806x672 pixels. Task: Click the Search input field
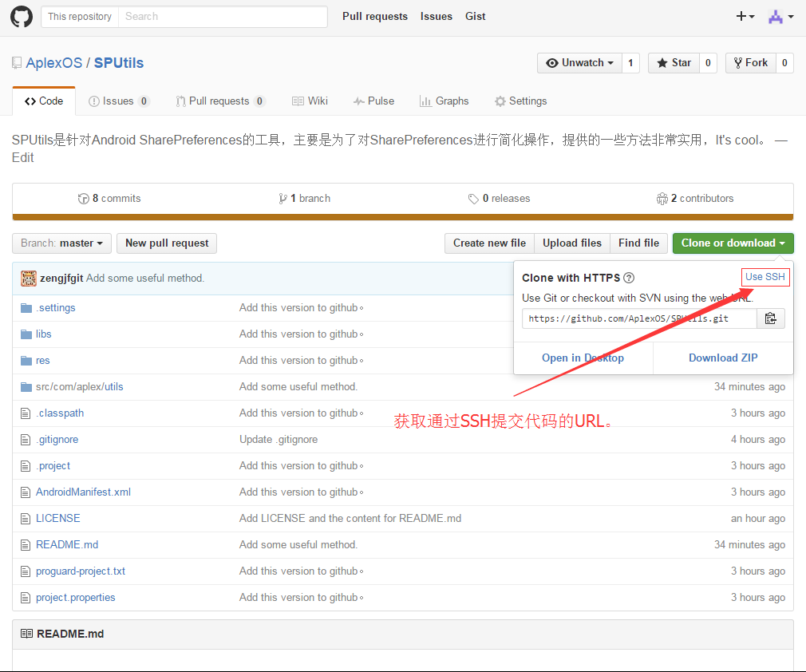(223, 17)
